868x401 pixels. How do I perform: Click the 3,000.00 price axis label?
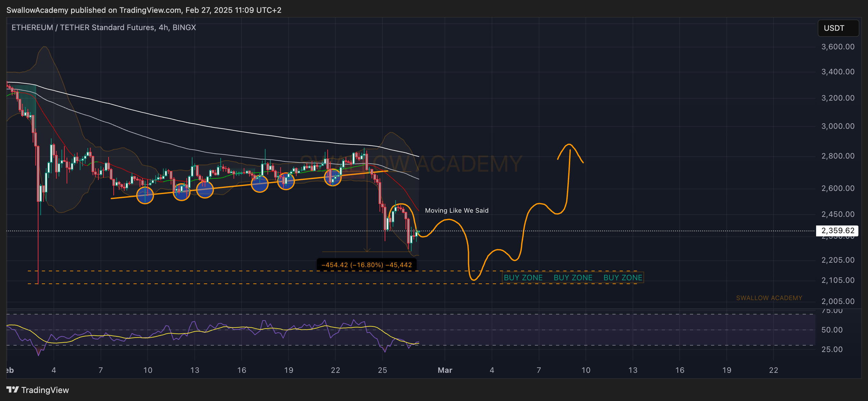click(838, 126)
